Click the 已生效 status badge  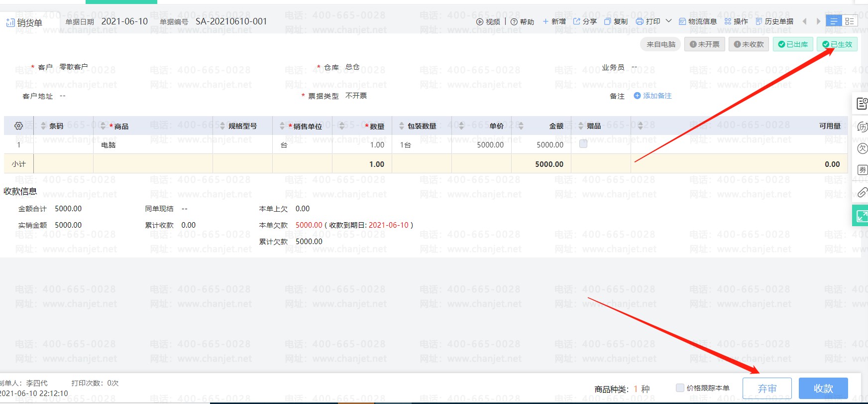pyautogui.click(x=837, y=44)
